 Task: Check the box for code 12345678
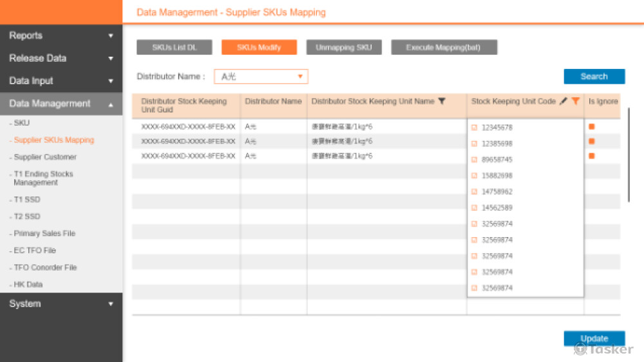coord(475,128)
